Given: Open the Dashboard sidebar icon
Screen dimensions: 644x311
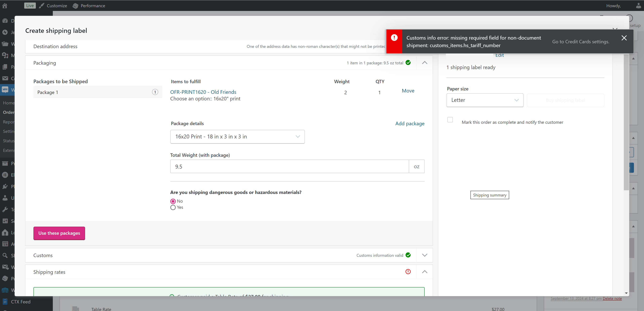Looking at the screenshot, I should tap(5, 21).
